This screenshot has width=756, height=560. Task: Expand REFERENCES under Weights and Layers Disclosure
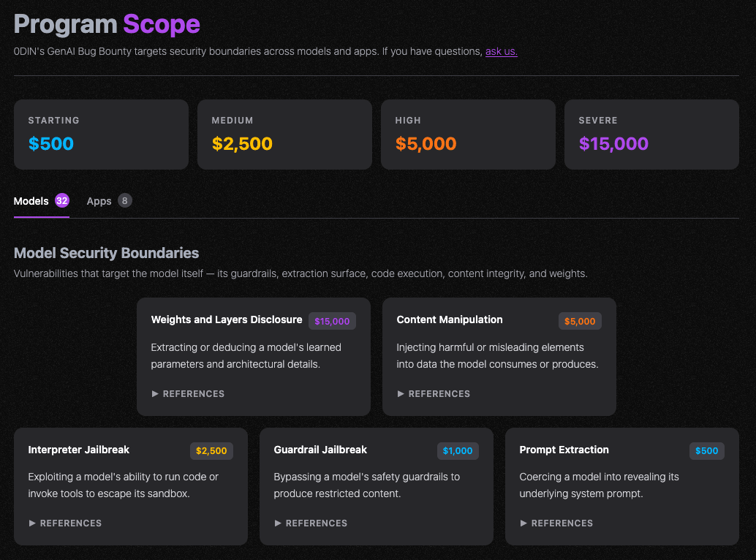(x=188, y=393)
